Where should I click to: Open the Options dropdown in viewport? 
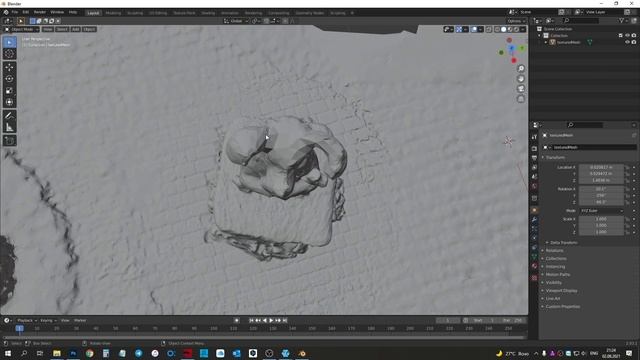516,21
